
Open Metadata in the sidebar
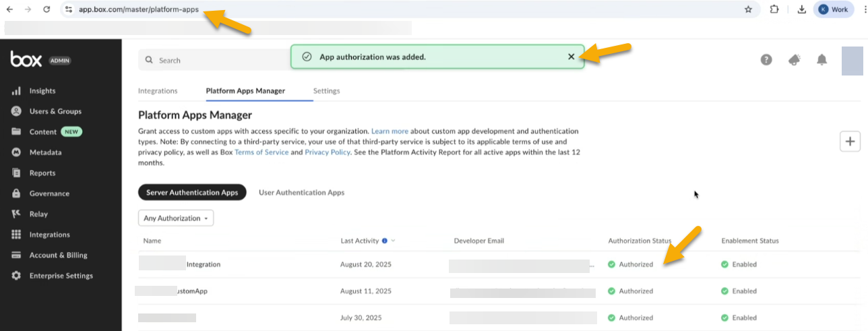point(36,152)
